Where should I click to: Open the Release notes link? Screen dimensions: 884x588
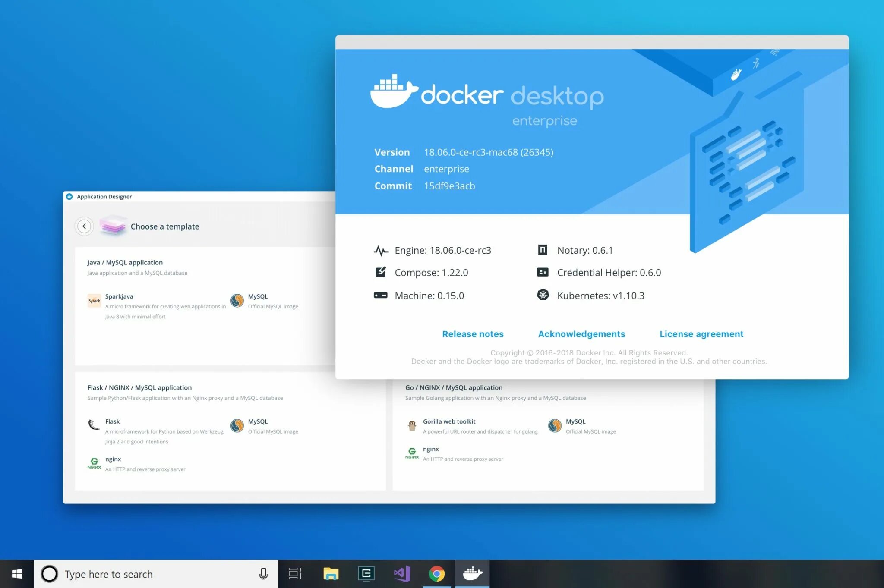[x=473, y=334]
